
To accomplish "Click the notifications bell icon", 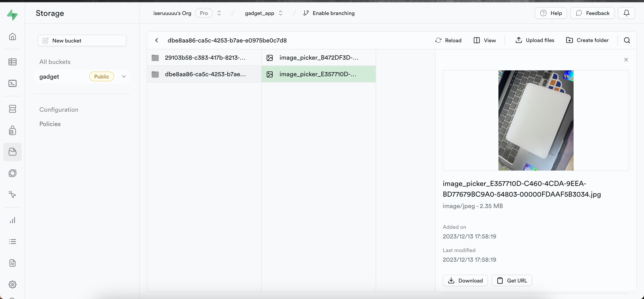I will coord(626,13).
